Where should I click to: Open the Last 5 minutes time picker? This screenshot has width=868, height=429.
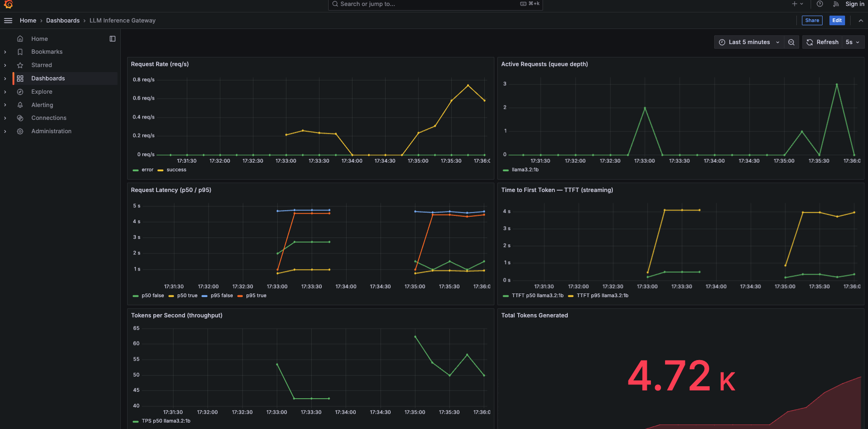[x=749, y=42]
